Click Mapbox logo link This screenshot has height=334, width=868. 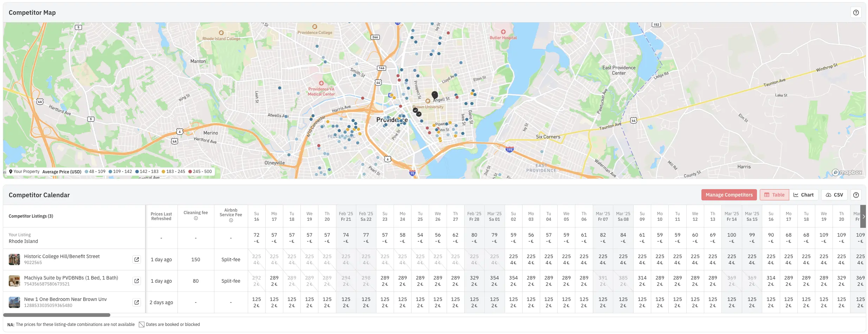[x=847, y=172]
